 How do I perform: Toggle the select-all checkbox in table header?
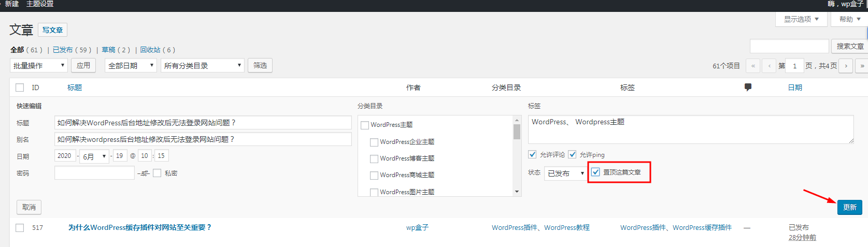click(20, 88)
